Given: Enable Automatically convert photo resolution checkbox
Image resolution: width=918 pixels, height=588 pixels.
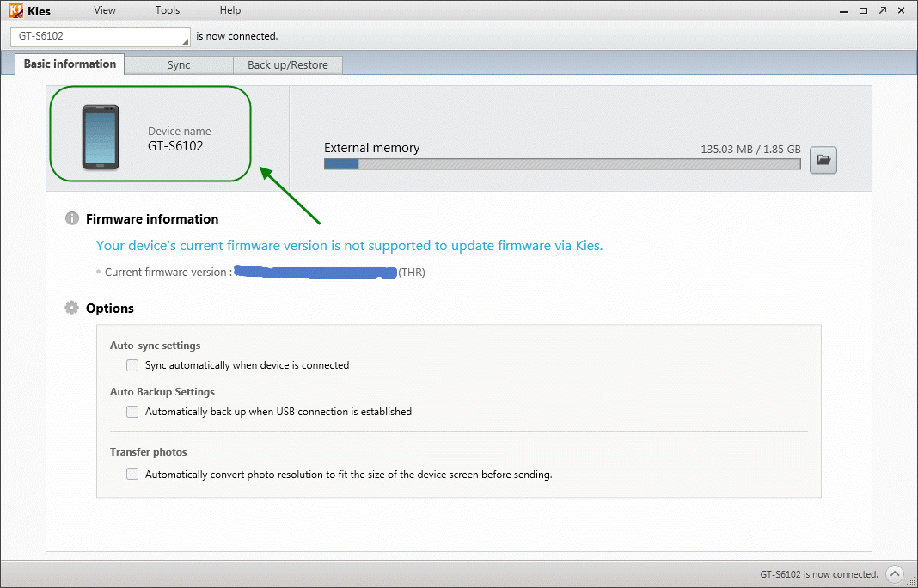Looking at the screenshot, I should point(132,474).
